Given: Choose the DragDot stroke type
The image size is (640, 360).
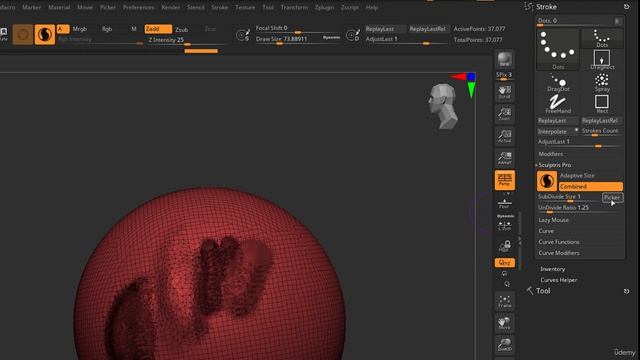Looking at the screenshot, I should click(x=558, y=82).
